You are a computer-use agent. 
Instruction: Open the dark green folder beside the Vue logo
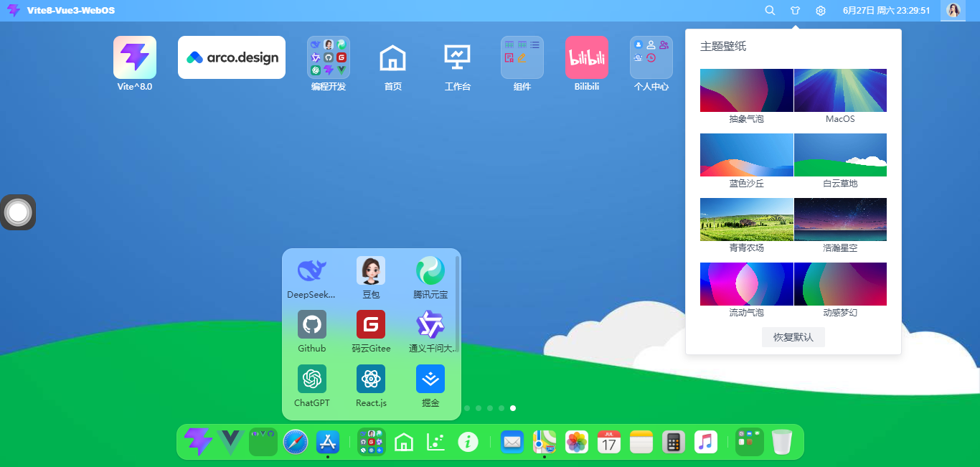263,442
